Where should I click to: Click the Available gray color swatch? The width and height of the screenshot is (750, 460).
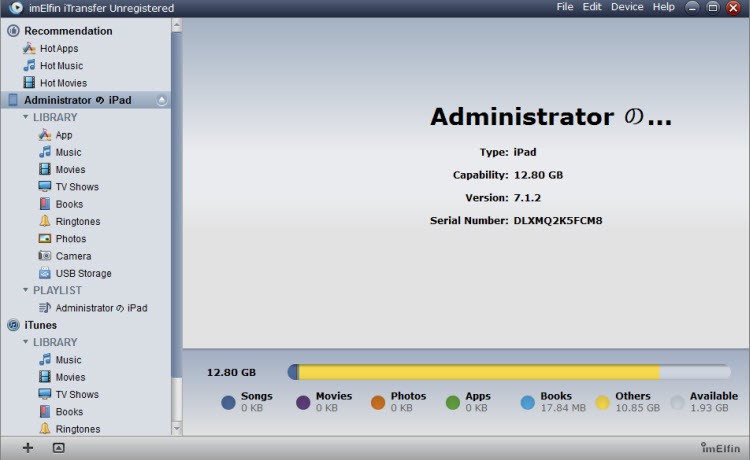pos(677,403)
